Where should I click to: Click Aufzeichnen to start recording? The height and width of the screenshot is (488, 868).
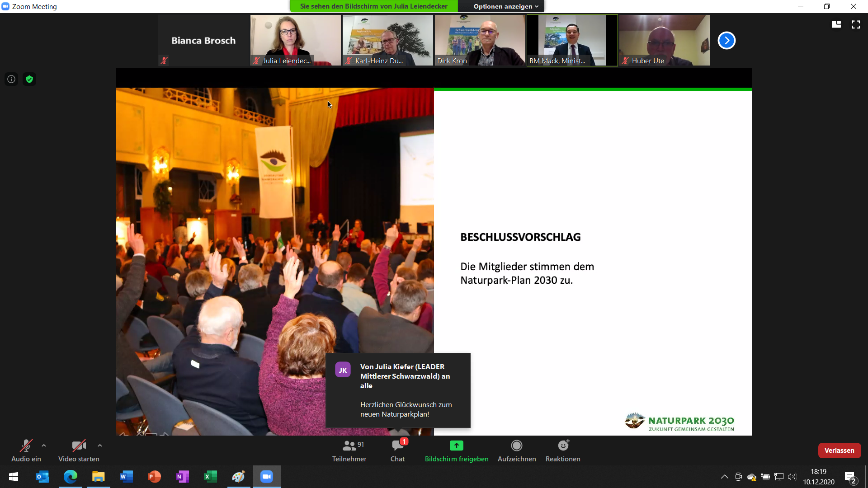[516, 450]
